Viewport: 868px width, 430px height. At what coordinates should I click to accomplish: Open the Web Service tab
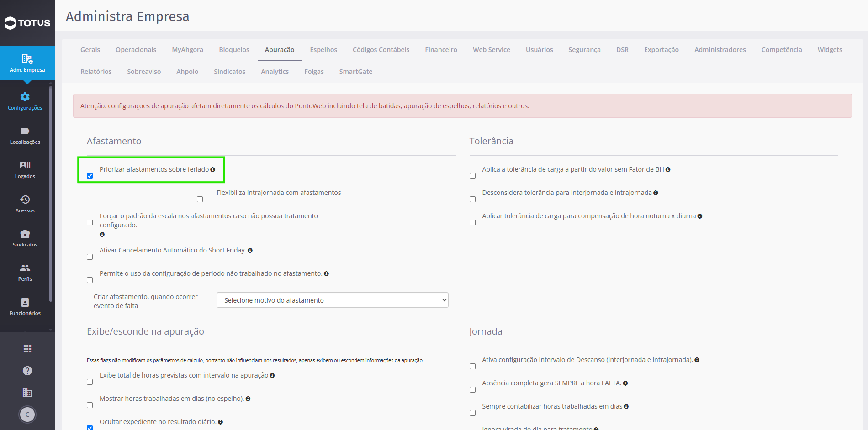(492, 50)
